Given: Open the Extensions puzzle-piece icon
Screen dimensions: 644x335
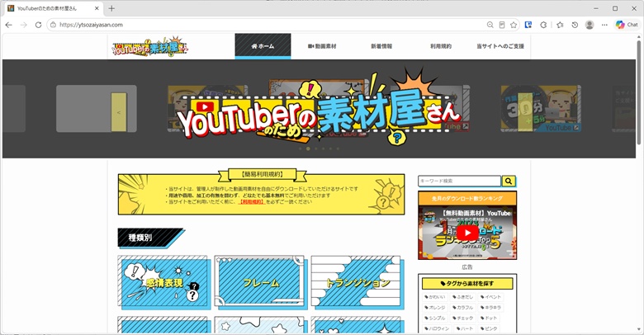Looking at the screenshot, I should point(543,25).
